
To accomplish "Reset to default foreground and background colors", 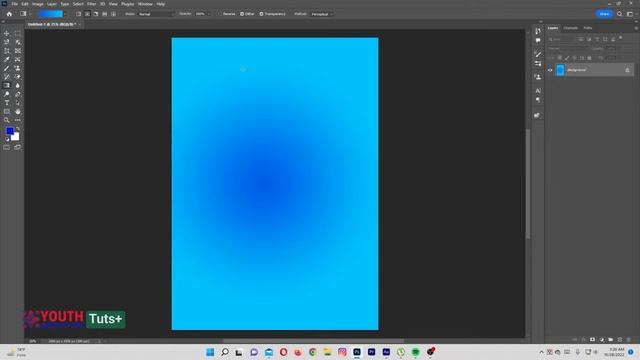I will [7, 139].
